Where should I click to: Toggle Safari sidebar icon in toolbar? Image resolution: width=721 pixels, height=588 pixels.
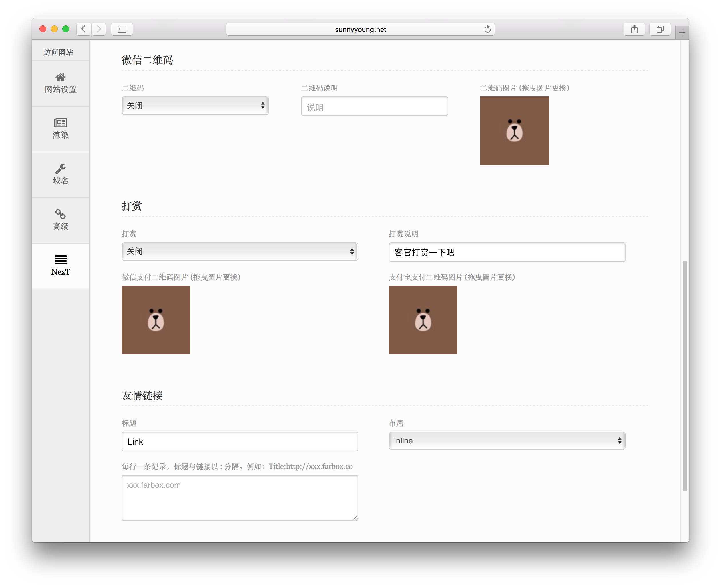(122, 29)
